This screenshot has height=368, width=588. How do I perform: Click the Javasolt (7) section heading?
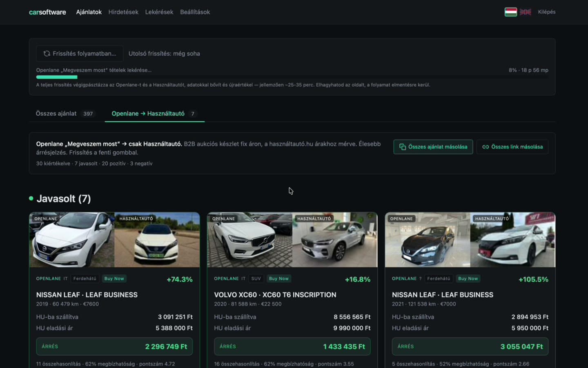(x=64, y=199)
